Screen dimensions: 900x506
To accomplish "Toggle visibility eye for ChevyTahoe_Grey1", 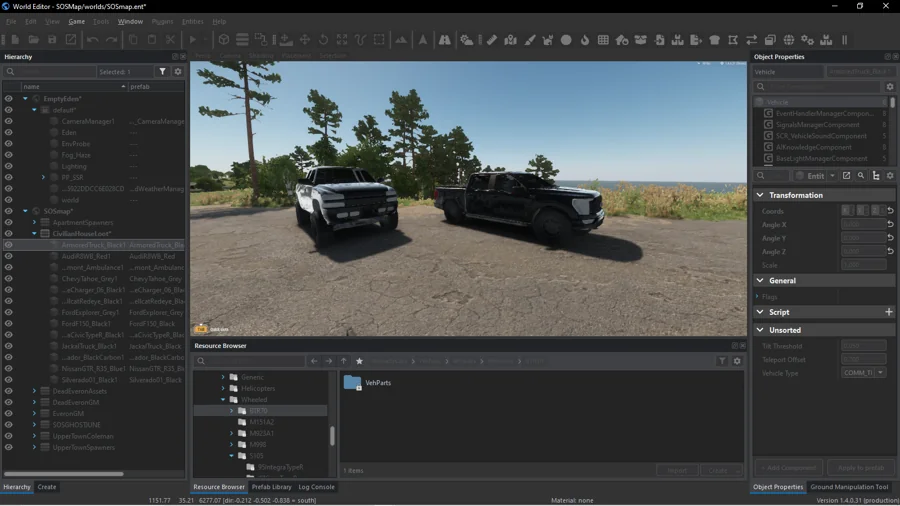I will [9, 278].
